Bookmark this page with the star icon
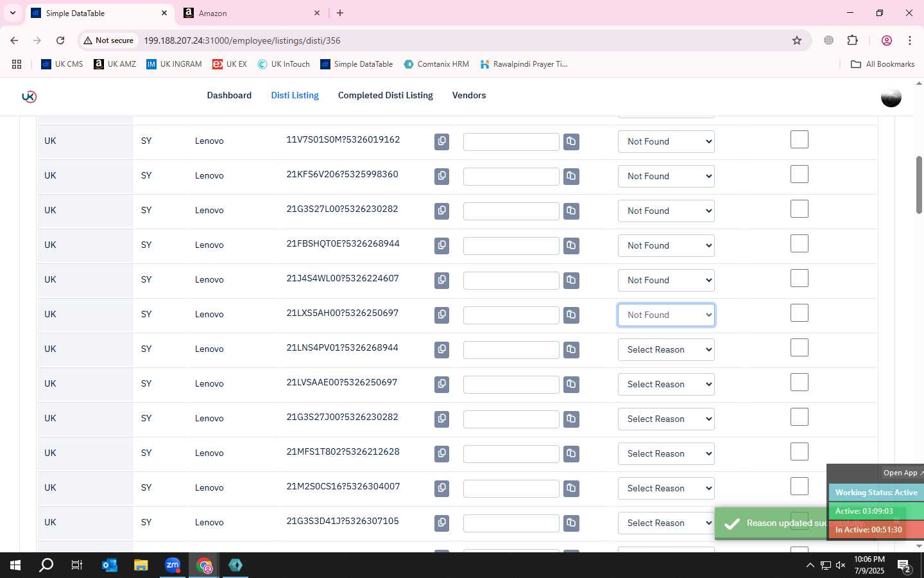924x578 pixels. (797, 40)
